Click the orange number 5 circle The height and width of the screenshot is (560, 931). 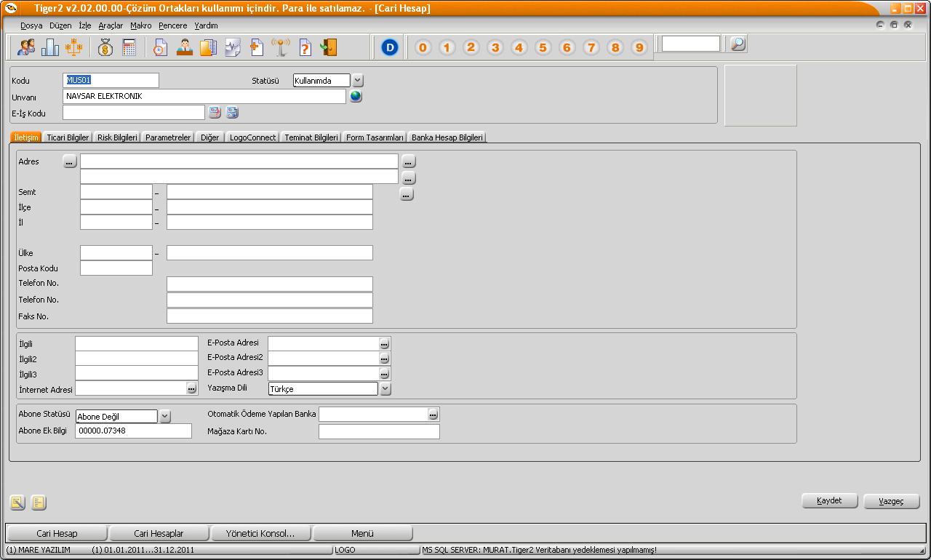click(x=543, y=47)
